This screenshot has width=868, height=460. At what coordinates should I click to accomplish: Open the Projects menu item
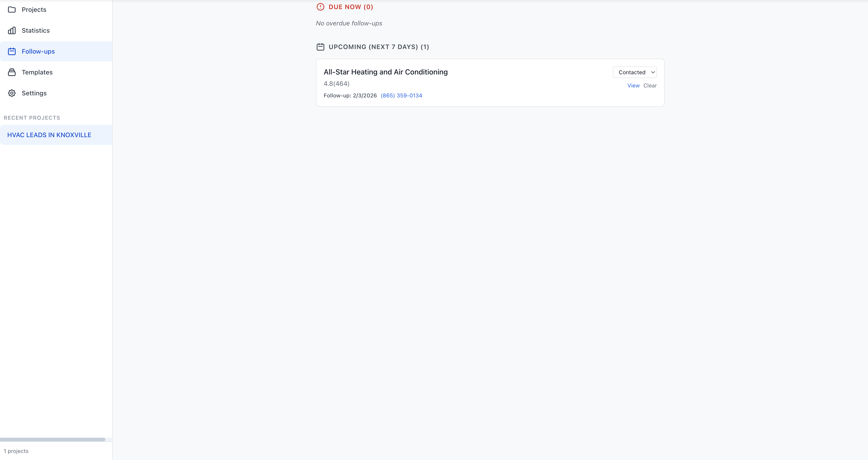click(34, 10)
